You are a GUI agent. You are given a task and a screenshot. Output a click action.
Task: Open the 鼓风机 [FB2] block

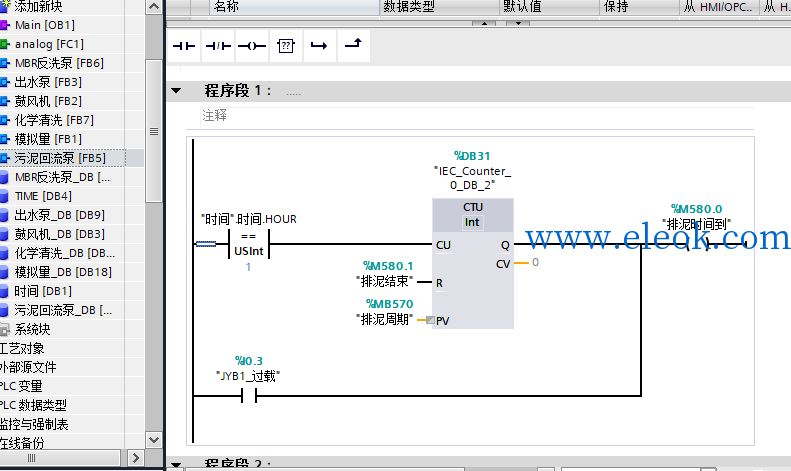pyautogui.click(x=48, y=101)
